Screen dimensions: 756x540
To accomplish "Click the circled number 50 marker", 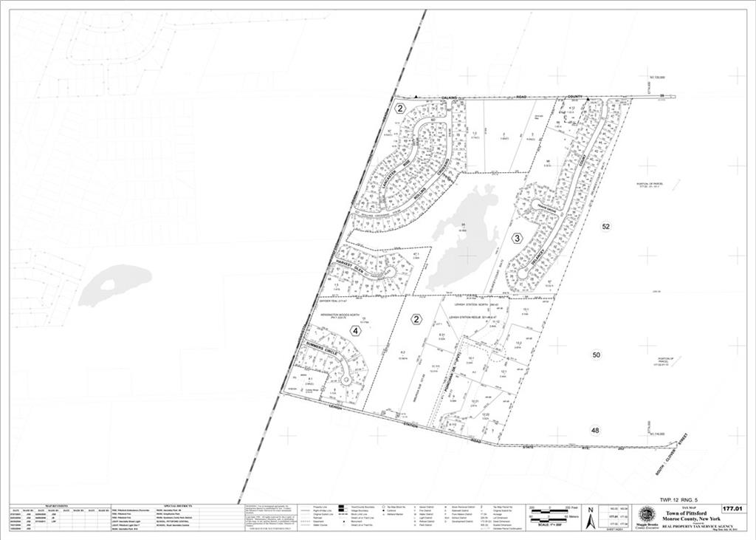I will (x=597, y=355).
